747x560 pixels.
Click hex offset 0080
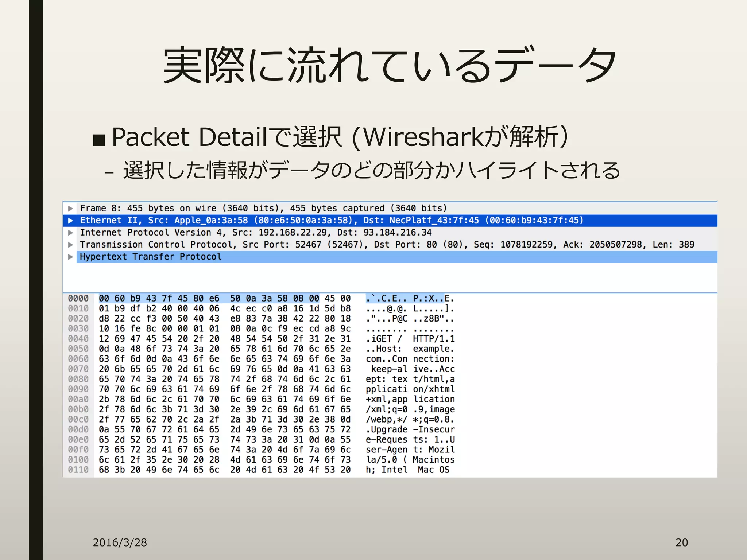(x=78, y=379)
